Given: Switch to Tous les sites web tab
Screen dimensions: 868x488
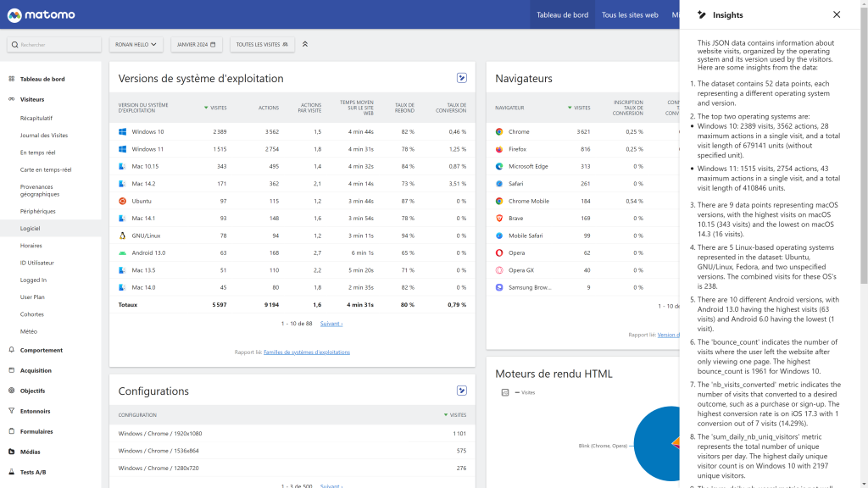Looking at the screenshot, I should (x=630, y=14).
